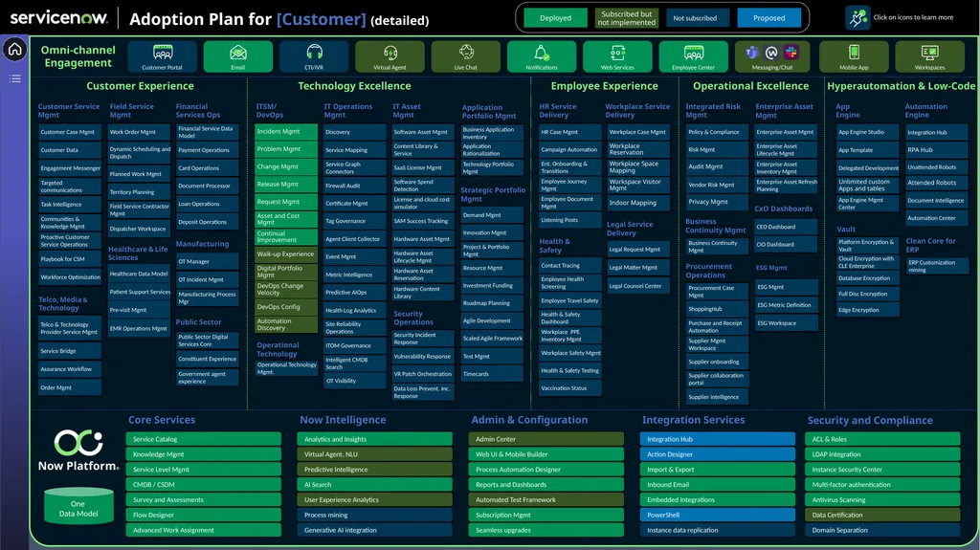The width and height of the screenshot is (980, 550).
Task: Open the ERP Customization mining tile
Action: 937,266
